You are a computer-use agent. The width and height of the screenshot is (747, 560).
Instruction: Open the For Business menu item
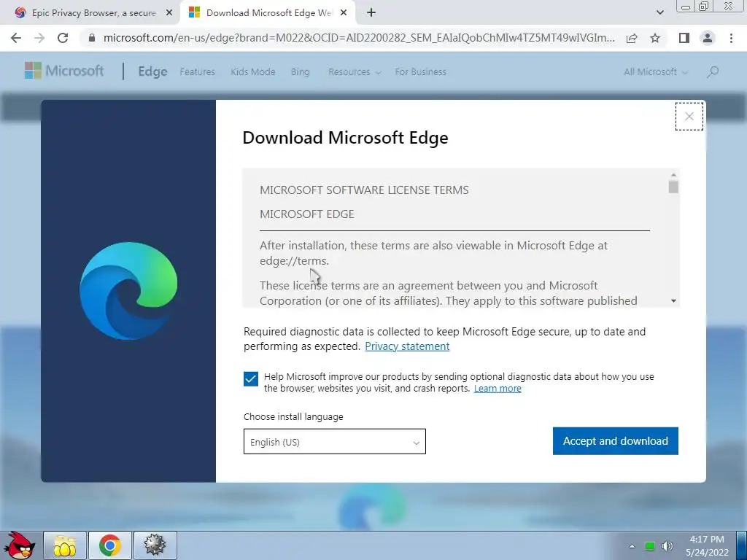420,72
